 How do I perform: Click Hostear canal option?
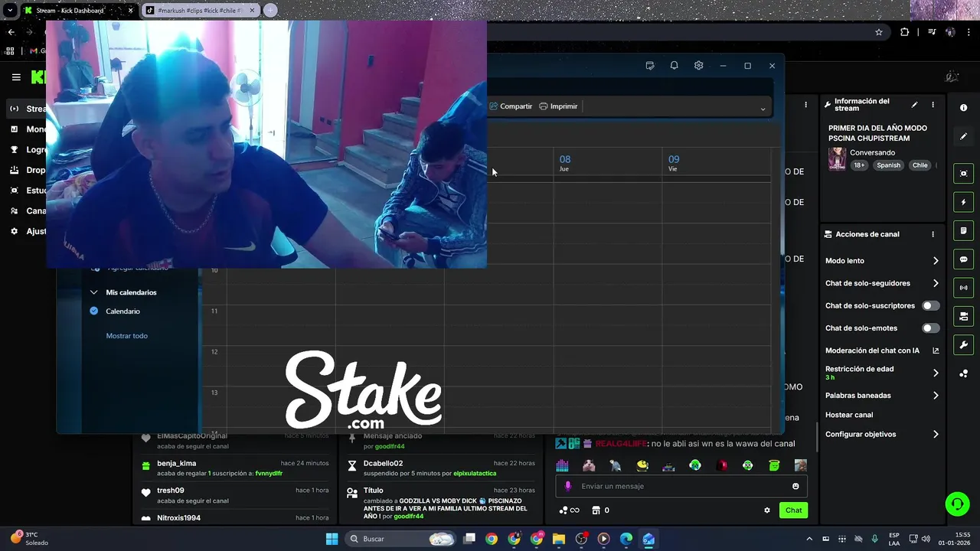pyautogui.click(x=849, y=415)
